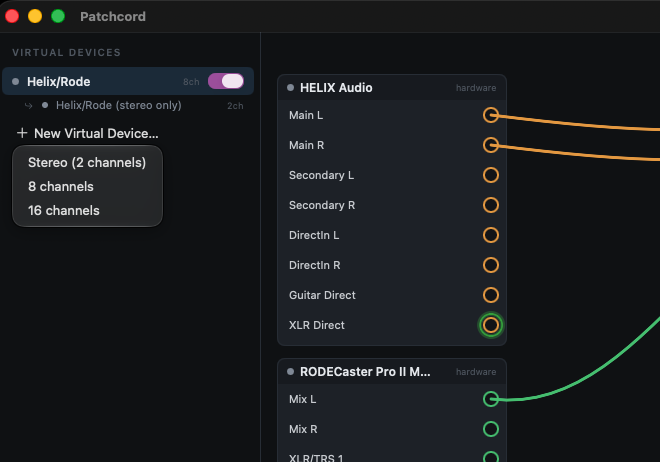660x462 pixels.
Task: Click the Secondary L output port
Action: [x=491, y=175]
